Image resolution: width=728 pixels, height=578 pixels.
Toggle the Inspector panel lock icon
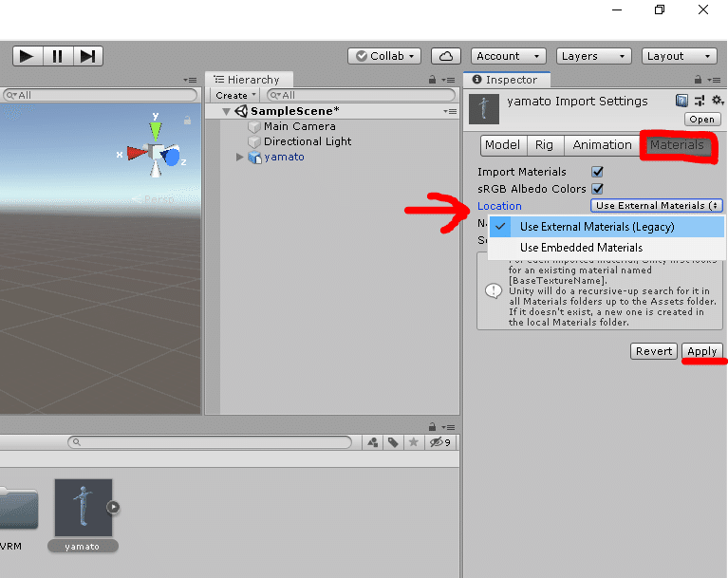pos(698,80)
